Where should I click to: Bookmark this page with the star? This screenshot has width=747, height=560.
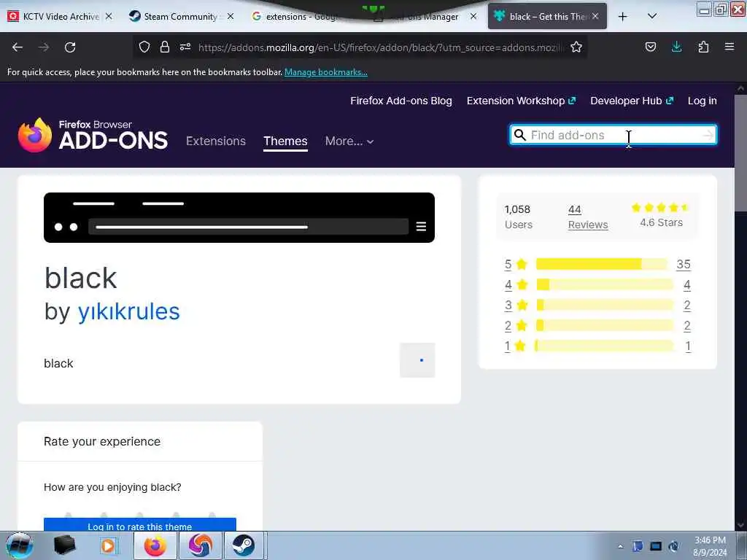[x=576, y=47]
